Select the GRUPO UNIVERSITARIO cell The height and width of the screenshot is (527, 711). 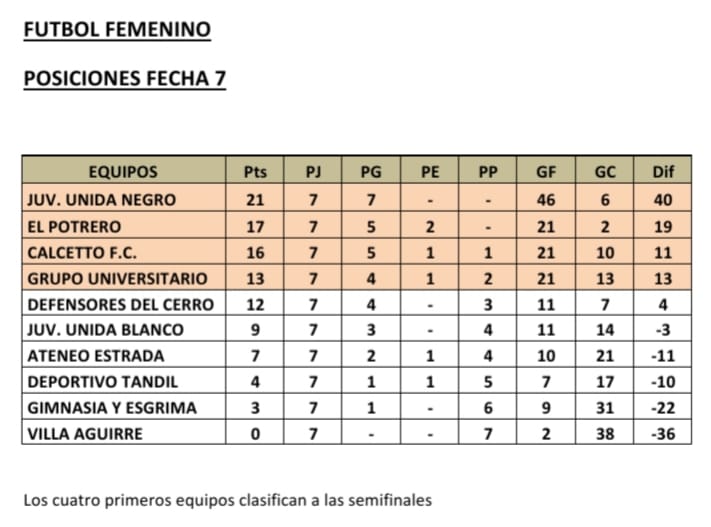point(117,278)
